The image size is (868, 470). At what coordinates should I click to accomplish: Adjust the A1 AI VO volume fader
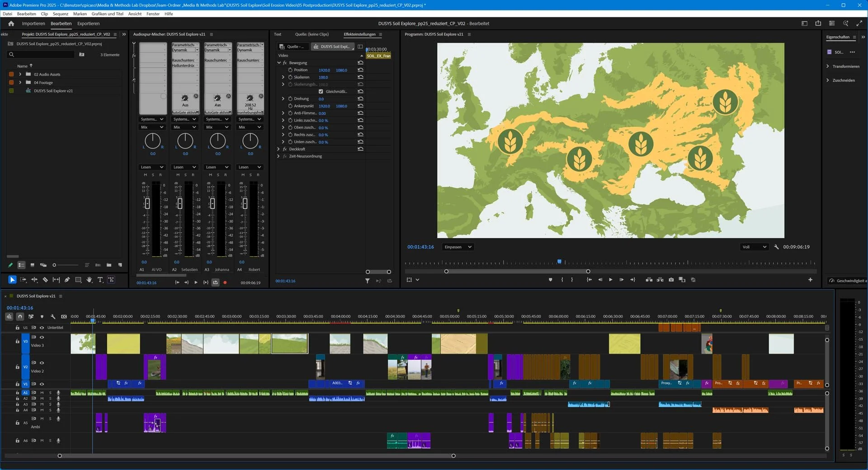pyautogui.click(x=147, y=204)
